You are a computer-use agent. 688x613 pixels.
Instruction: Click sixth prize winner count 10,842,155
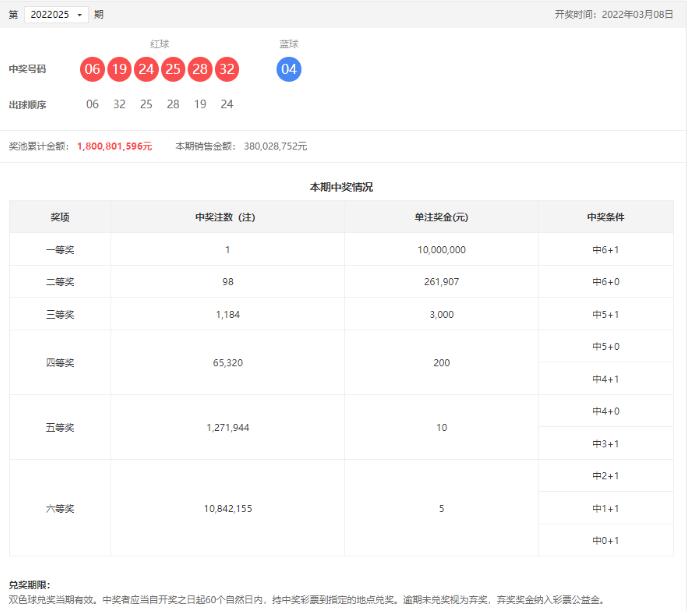(x=228, y=509)
